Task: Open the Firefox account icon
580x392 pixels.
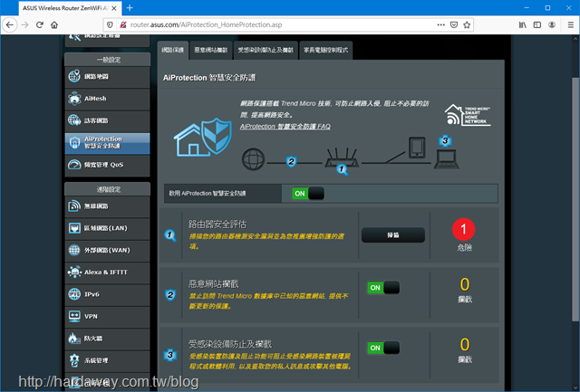Action: [x=552, y=24]
